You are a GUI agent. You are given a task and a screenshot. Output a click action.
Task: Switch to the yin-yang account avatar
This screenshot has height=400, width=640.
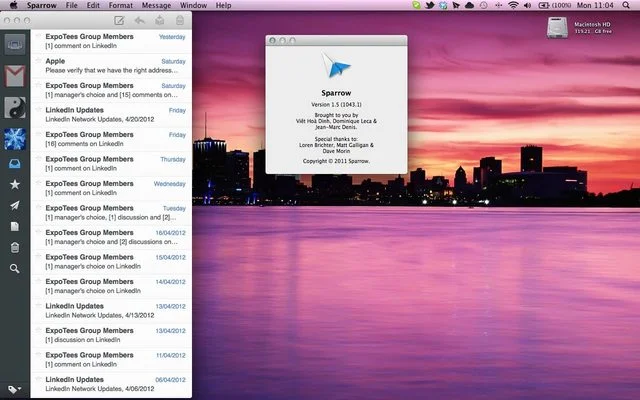click(15, 108)
